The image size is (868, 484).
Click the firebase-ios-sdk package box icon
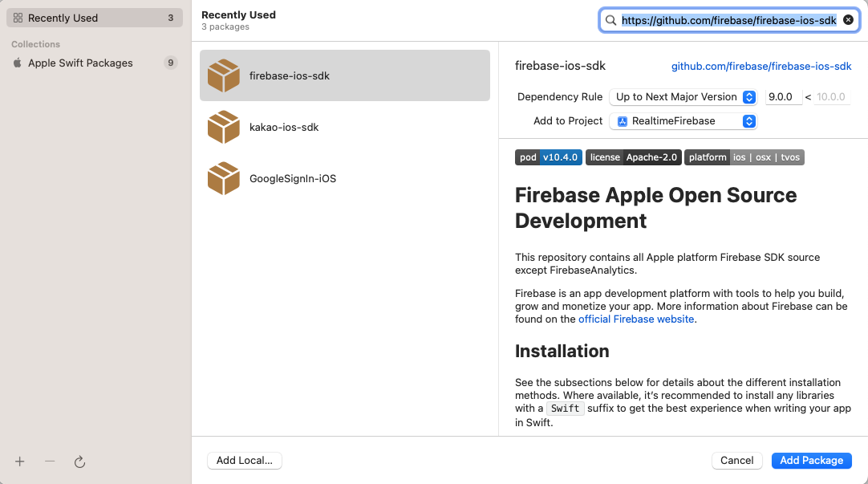[x=224, y=75]
